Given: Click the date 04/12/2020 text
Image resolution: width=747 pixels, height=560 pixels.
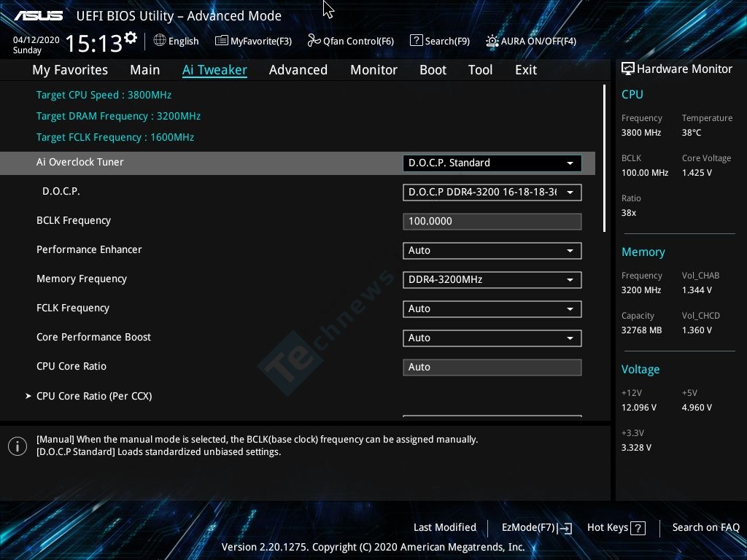Looking at the screenshot, I should point(36,40).
